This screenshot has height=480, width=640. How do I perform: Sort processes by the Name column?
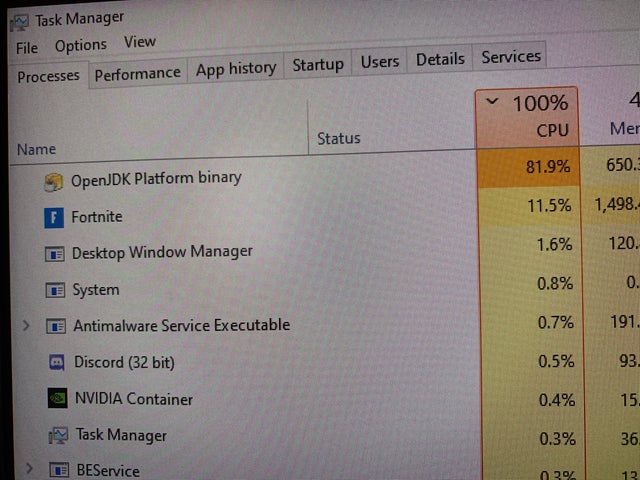tap(36, 149)
